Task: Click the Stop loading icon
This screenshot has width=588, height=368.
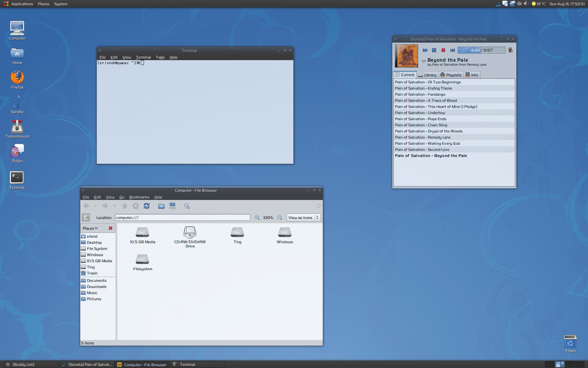Action: 136,206
